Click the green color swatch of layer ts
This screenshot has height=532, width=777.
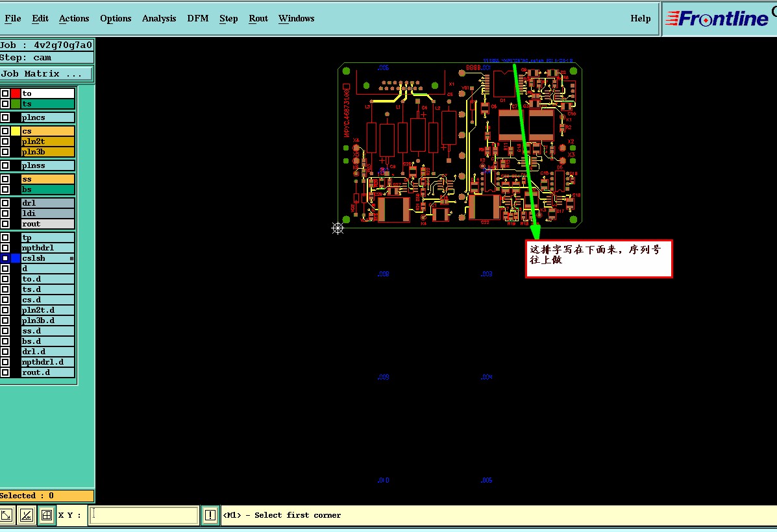[x=16, y=104]
